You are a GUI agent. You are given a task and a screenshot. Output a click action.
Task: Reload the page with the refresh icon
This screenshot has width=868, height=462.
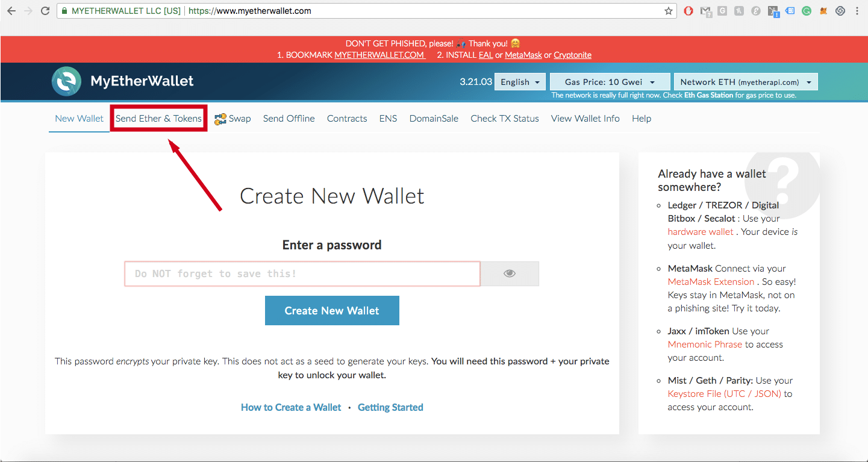(45, 11)
